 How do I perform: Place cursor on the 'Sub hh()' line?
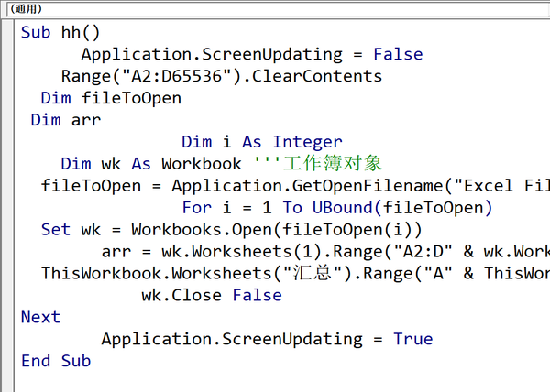point(60,32)
